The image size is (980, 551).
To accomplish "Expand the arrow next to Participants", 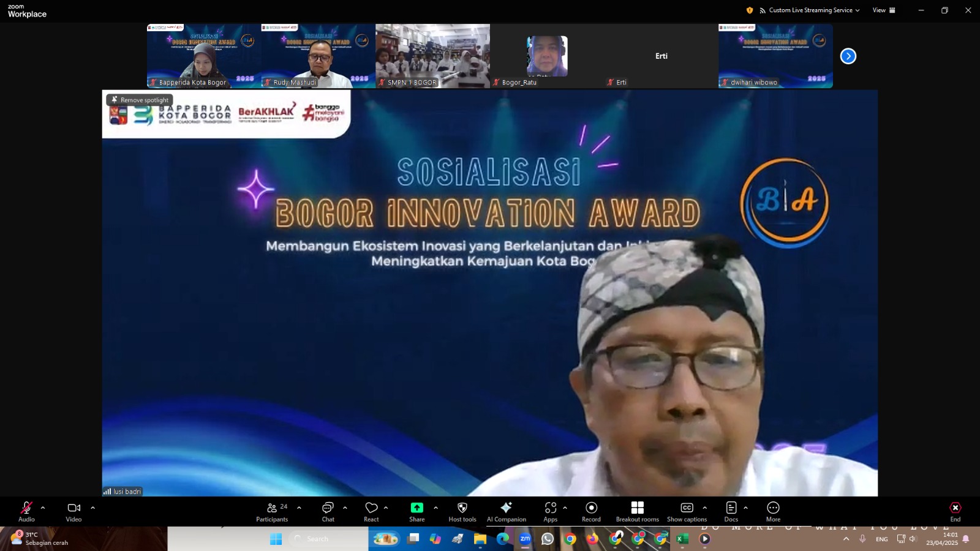I will (299, 508).
